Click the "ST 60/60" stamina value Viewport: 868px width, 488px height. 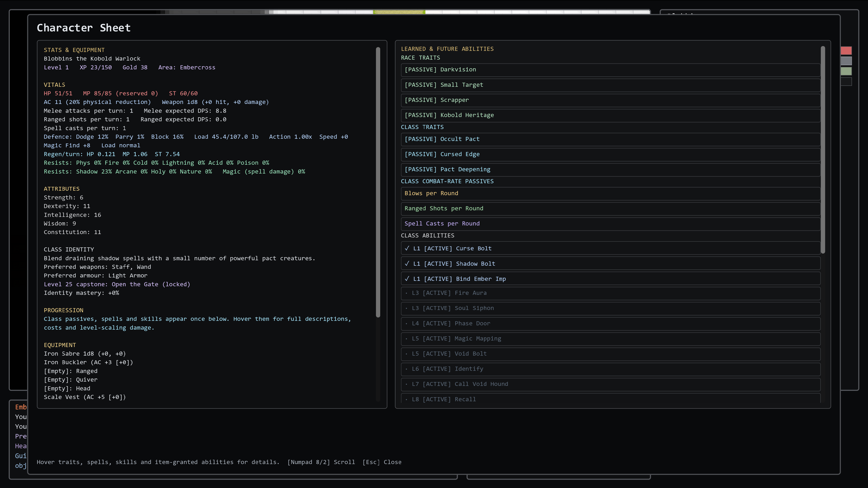183,93
